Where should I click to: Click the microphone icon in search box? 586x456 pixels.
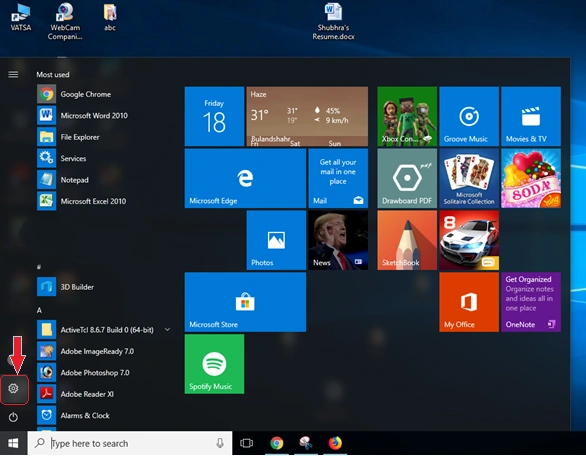pyautogui.click(x=220, y=443)
